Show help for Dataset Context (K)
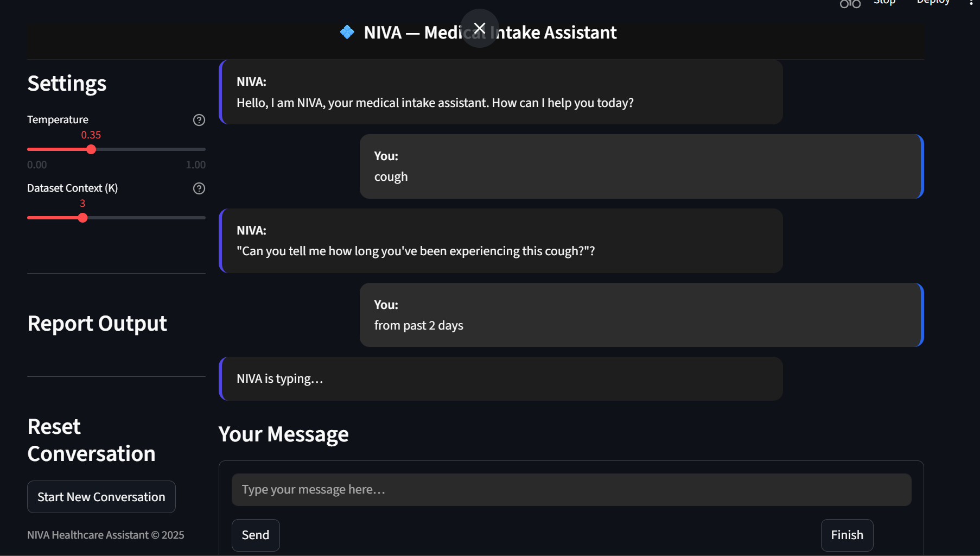This screenshot has width=980, height=556. pyautogui.click(x=199, y=188)
